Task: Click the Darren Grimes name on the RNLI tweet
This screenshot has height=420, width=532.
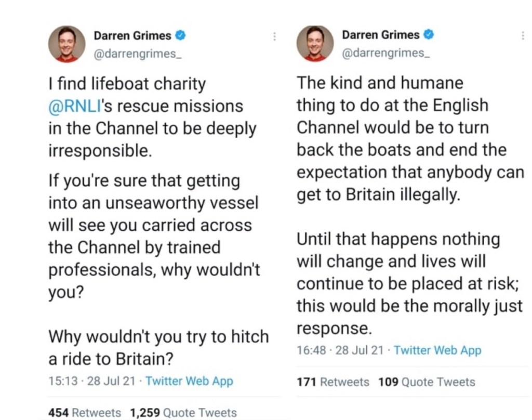Action: 132,35
